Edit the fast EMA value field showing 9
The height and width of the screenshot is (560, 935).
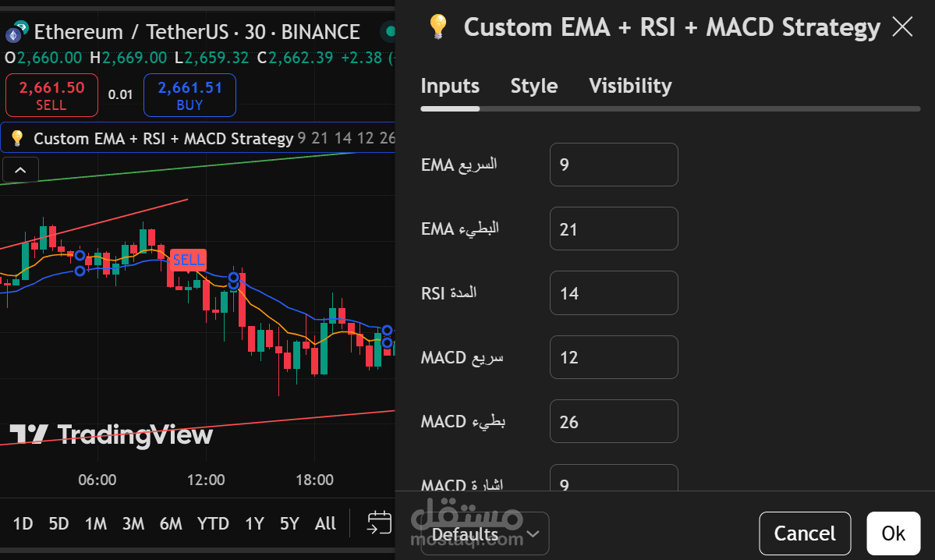point(614,165)
